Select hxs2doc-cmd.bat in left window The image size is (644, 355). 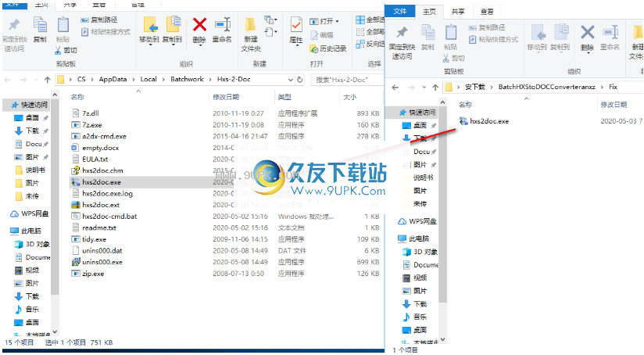109,216
